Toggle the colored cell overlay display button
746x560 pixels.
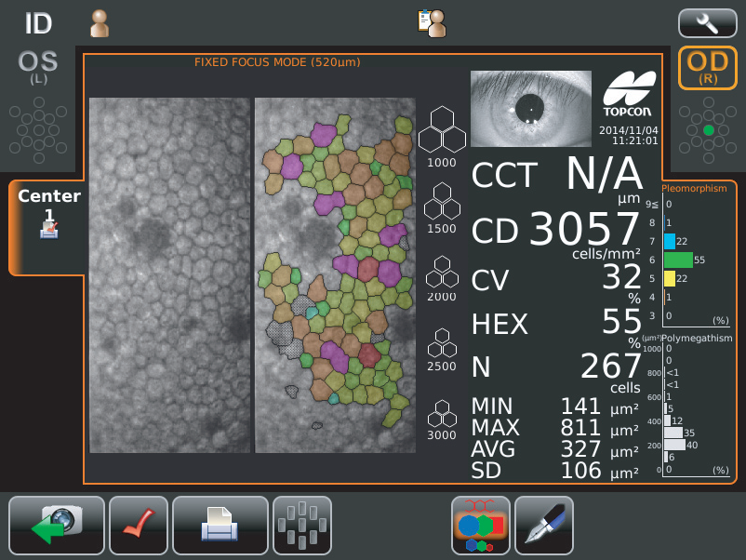pyautogui.click(x=481, y=526)
